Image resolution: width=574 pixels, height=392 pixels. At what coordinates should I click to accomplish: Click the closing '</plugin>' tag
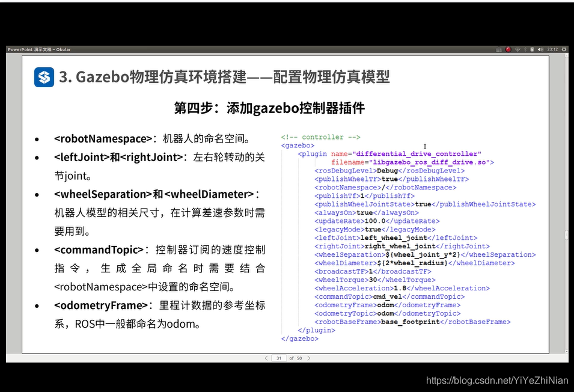point(316,330)
